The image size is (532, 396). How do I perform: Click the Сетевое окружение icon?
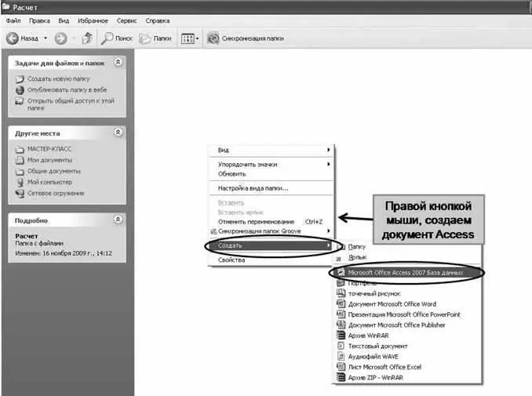click(x=20, y=193)
